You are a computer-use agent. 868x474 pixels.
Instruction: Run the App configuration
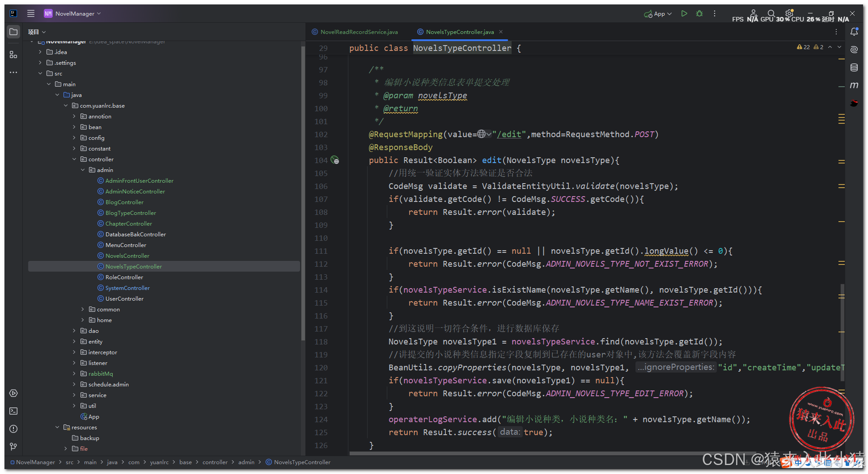tap(684, 14)
